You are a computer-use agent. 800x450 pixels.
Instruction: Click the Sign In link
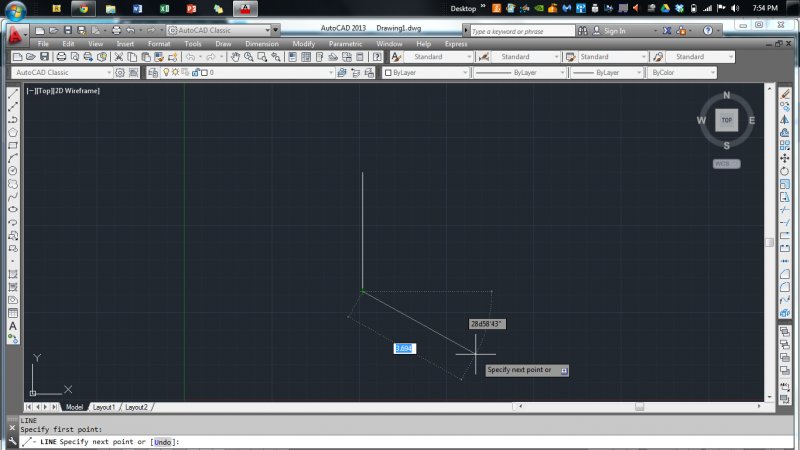615,31
